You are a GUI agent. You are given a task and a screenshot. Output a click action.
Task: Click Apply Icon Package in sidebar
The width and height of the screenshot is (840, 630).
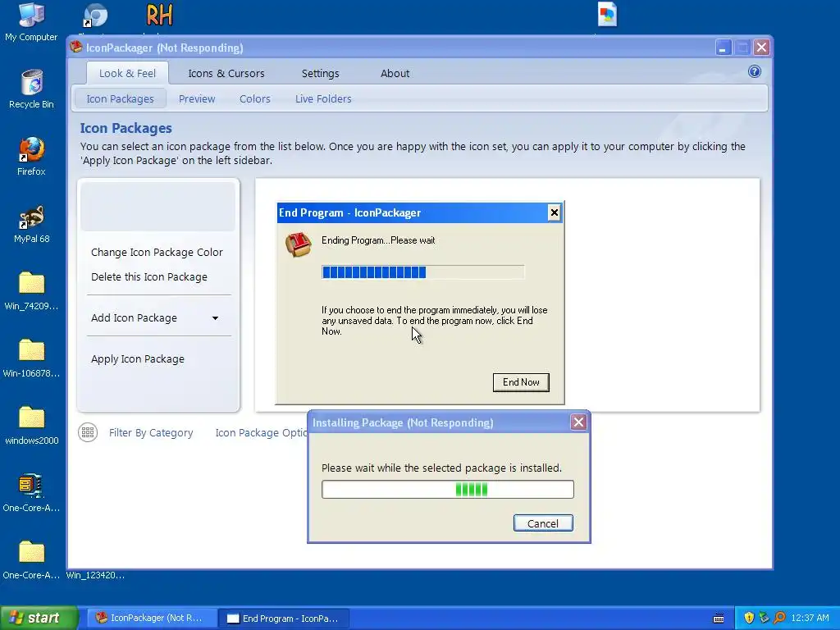pyautogui.click(x=137, y=359)
